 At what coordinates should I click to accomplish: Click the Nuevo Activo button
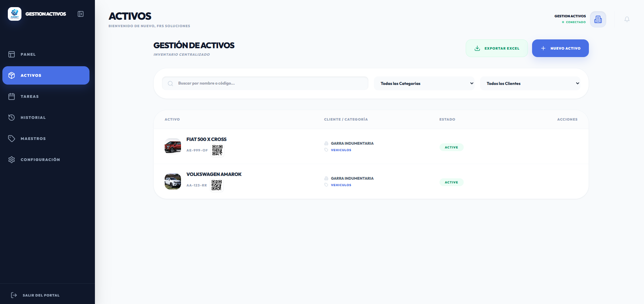pyautogui.click(x=560, y=48)
